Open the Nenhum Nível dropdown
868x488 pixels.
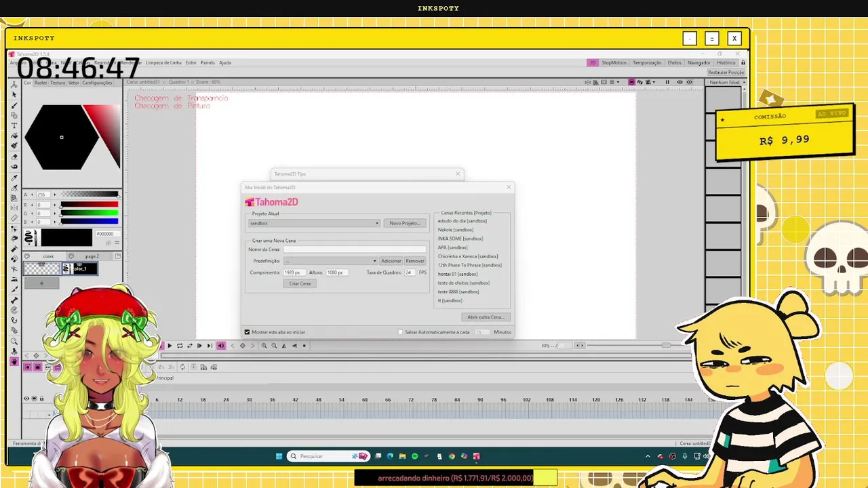pos(726,82)
